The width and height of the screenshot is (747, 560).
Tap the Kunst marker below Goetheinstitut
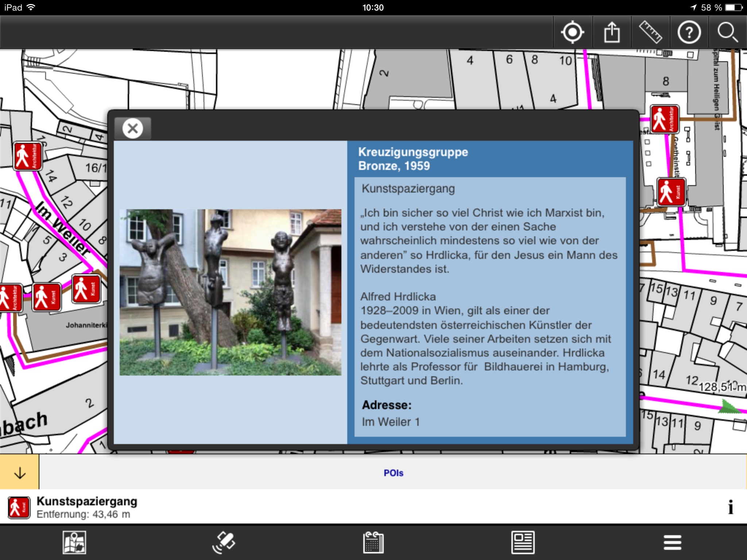[x=671, y=192]
